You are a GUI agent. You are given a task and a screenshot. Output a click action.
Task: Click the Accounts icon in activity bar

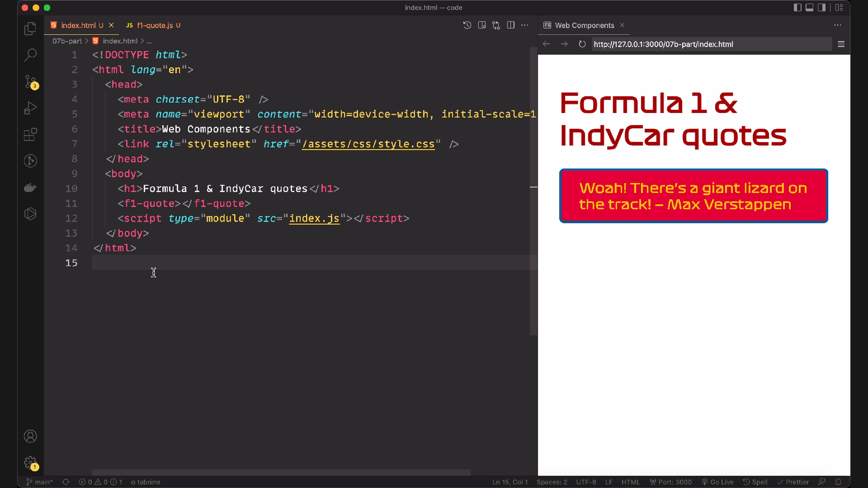(x=30, y=436)
